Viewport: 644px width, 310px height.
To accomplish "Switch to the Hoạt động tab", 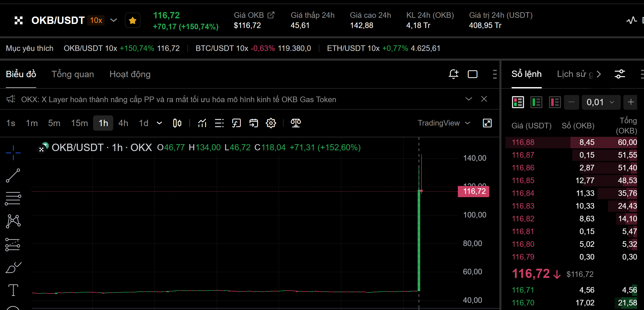I will [130, 74].
